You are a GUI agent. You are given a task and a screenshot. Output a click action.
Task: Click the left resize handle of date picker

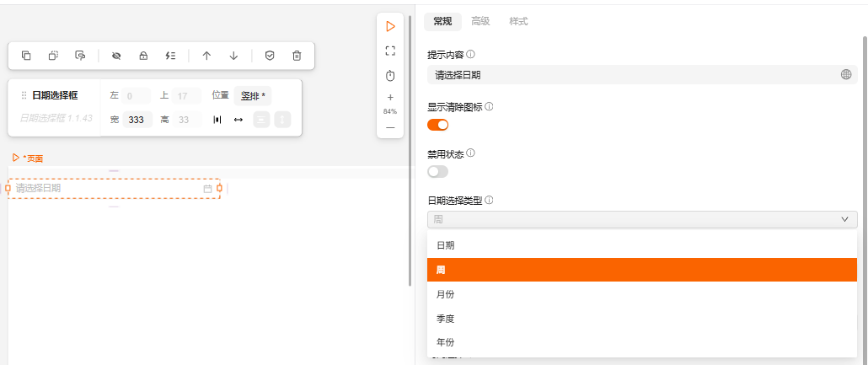tap(8, 188)
